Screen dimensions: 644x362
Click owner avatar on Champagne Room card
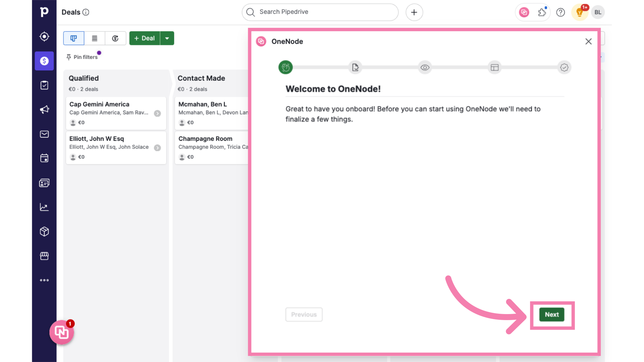point(182,157)
